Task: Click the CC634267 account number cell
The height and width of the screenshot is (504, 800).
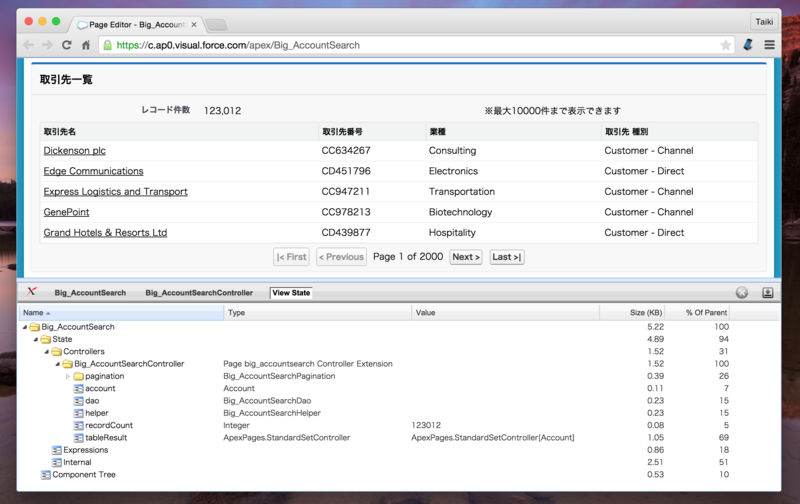Action: click(x=346, y=150)
